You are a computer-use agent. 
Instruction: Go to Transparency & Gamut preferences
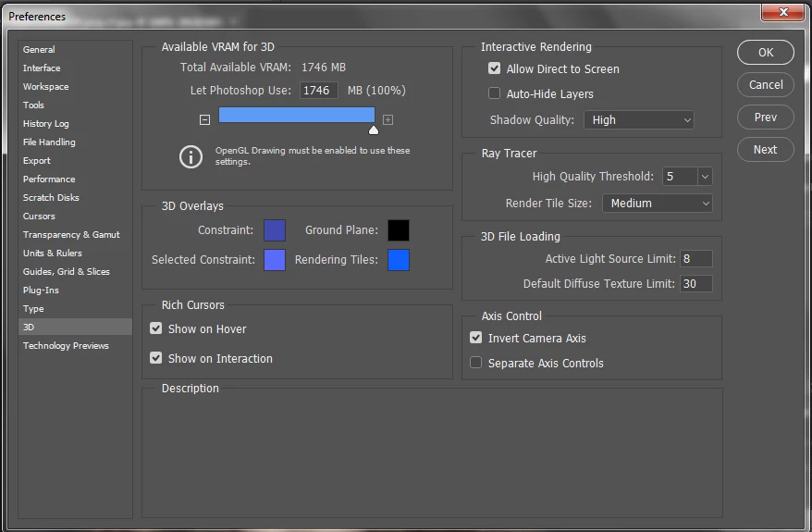[x=75, y=235]
